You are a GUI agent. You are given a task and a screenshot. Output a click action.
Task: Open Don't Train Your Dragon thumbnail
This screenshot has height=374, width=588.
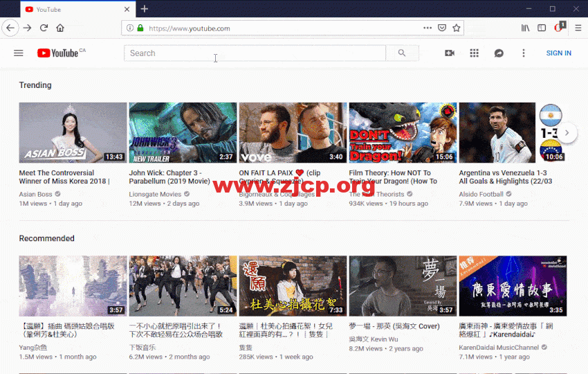click(x=403, y=132)
